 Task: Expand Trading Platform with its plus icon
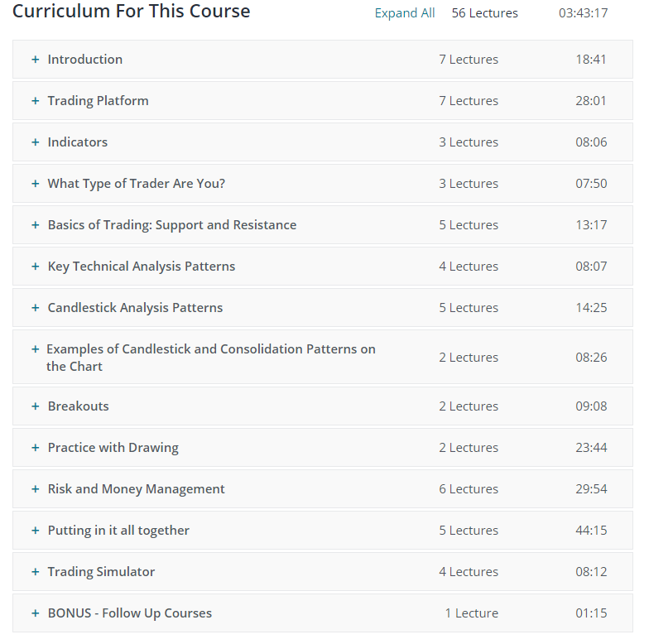[x=36, y=101]
